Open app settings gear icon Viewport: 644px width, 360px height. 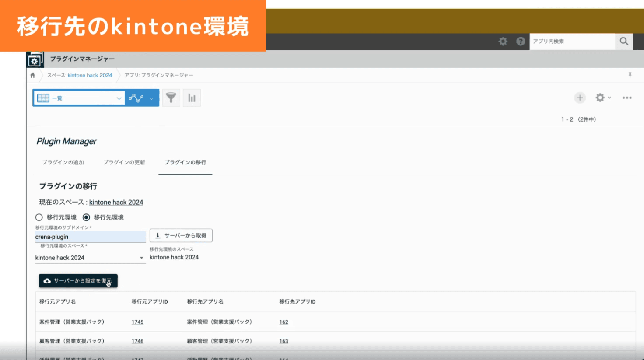[600, 98]
